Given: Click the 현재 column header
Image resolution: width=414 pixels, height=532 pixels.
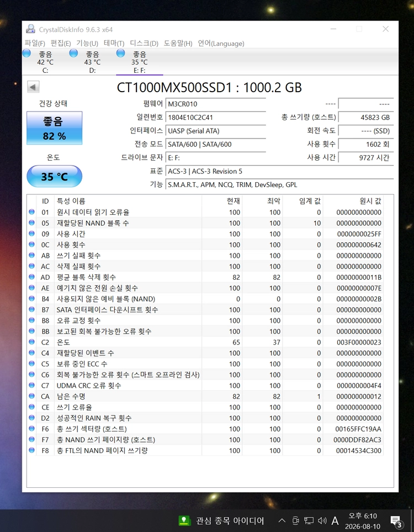Looking at the screenshot, I should 222,201.
